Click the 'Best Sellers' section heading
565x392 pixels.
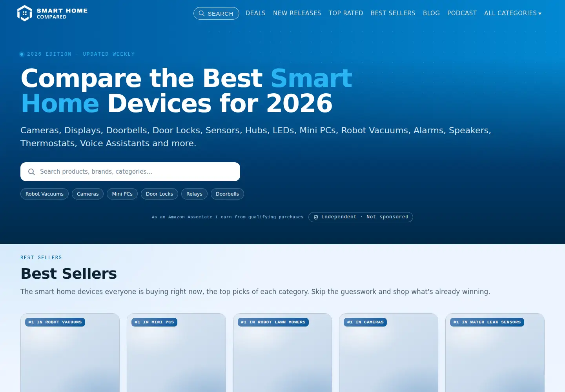pyautogui.click(x=69, y=274)
